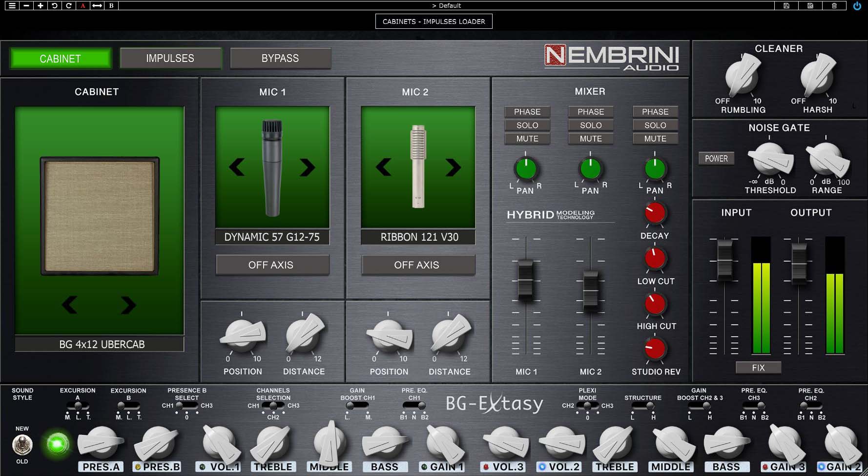
Task: Enable the Noise Gate POWER switch
Action: tap(716, 159)
